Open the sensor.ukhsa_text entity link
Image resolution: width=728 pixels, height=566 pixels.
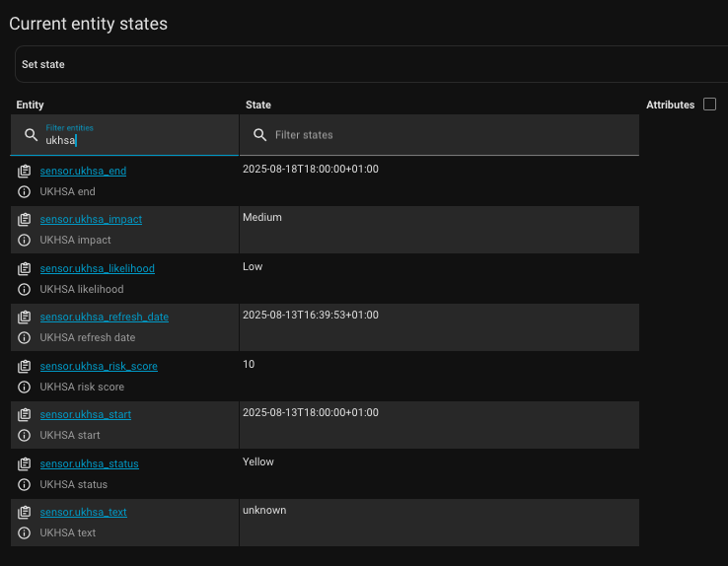[83, 512]
